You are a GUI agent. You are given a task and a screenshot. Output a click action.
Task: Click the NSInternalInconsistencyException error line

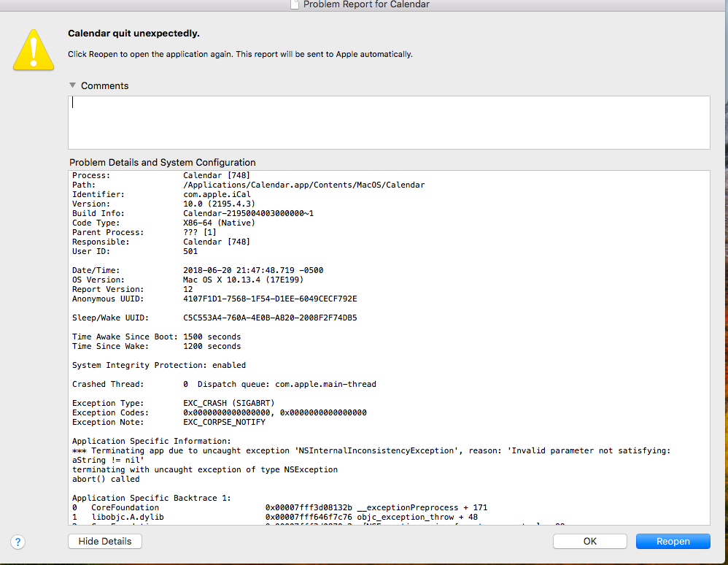pyautogui.click(x=371, y=450)
